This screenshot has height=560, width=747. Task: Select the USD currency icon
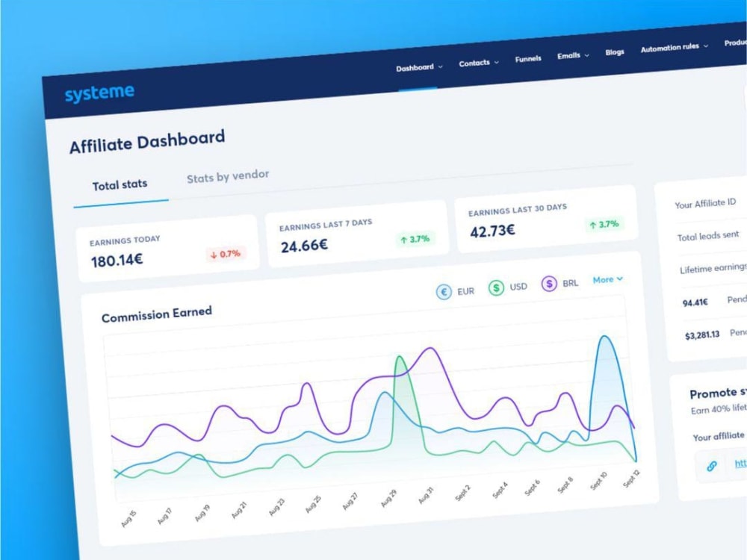(x=496, y=287)
